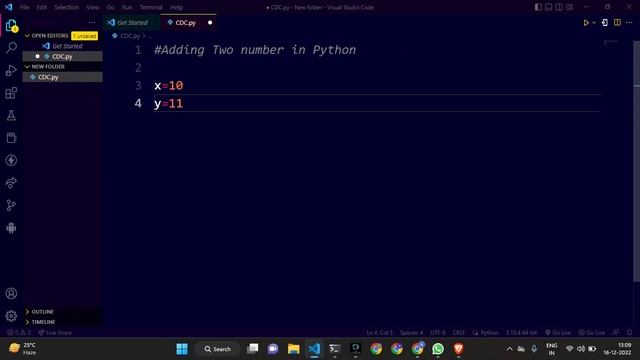
Task: Open the Live Share activity bar view
Action: (11, 182)
